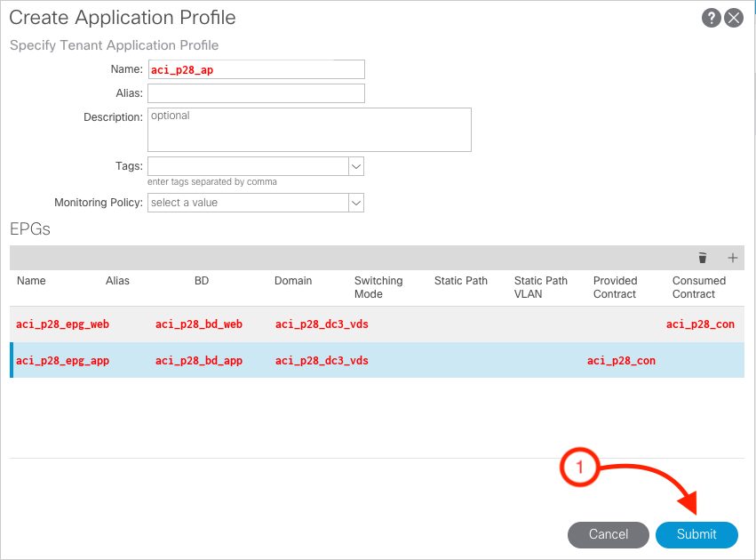Click the Name input field
Screen dimensions: 756x560
[x=256, y=69]
